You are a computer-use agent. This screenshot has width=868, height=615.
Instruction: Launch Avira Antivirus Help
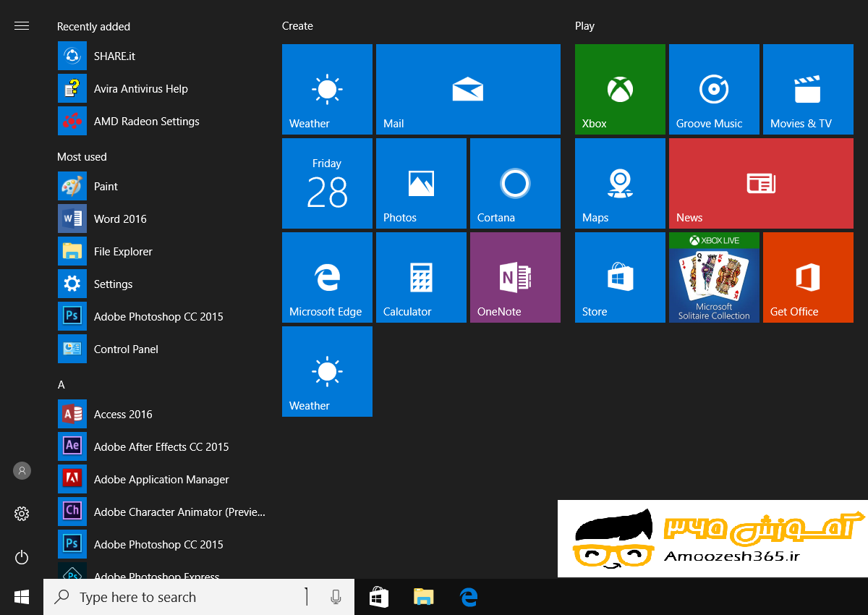click(163, 88)
